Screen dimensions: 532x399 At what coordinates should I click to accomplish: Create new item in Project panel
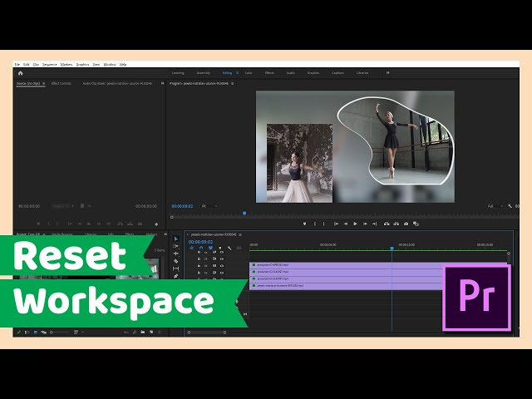click(151, 332)
